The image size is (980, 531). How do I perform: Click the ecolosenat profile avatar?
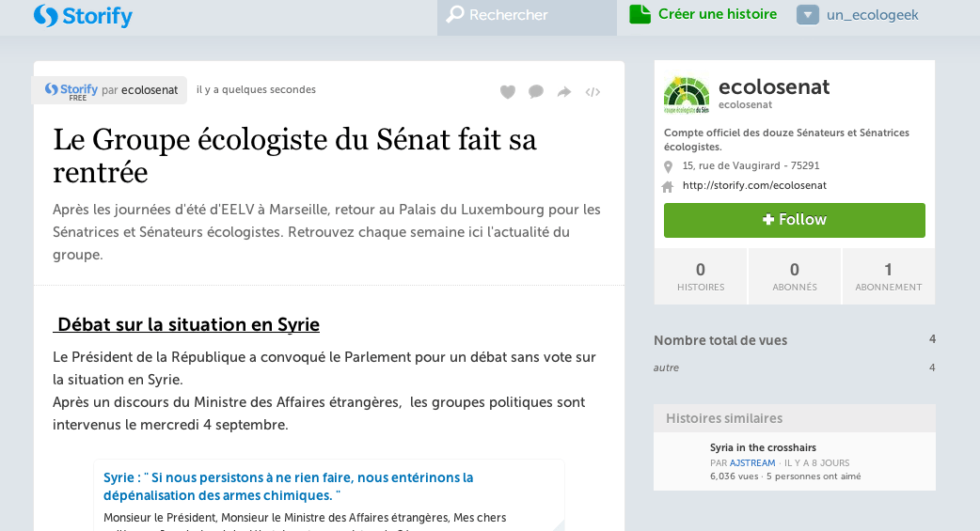click(x=687, y=95)
